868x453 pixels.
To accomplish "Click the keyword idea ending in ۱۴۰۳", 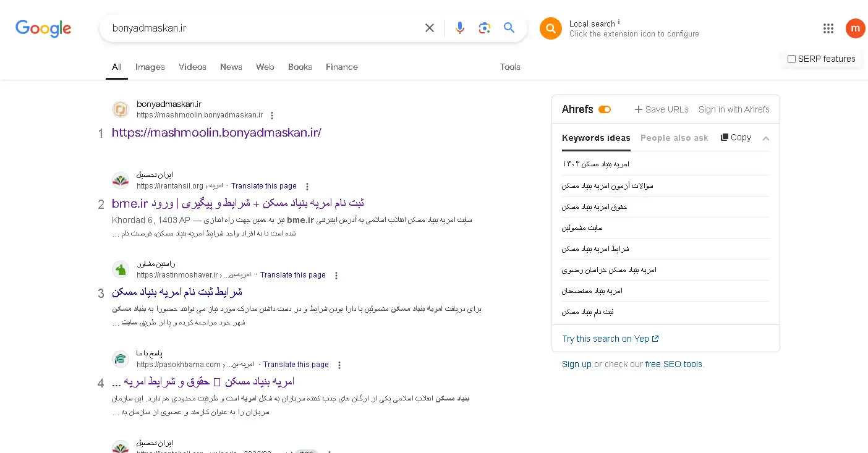I will click(x=596, y=164).
